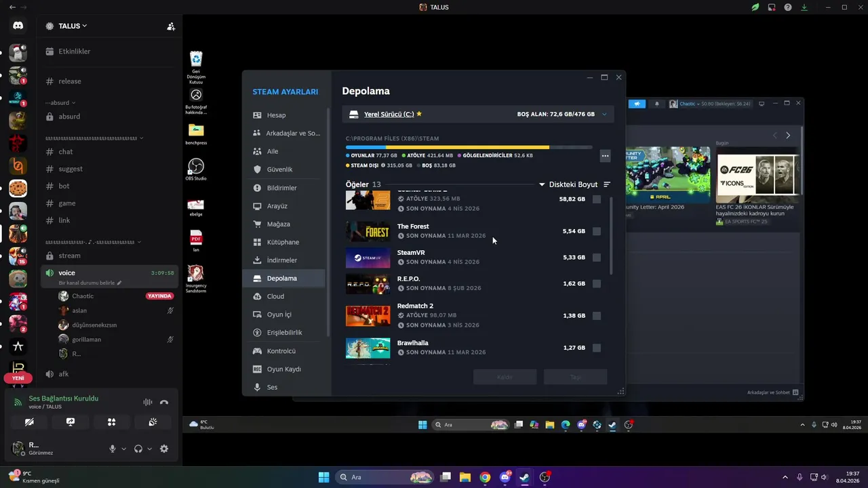Switch Steam to Big Picture mode icon
The width and height of the screenshot is (868, 488).
762,104
